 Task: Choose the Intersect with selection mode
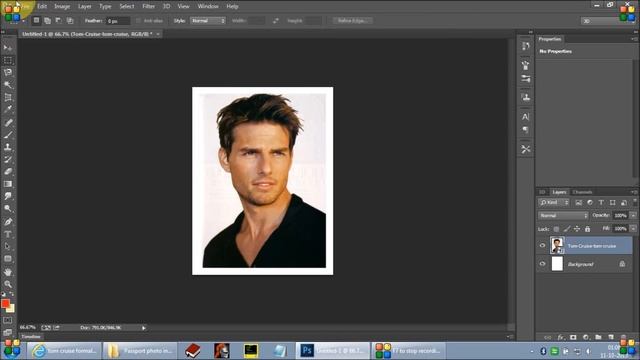tap(70, 20)
